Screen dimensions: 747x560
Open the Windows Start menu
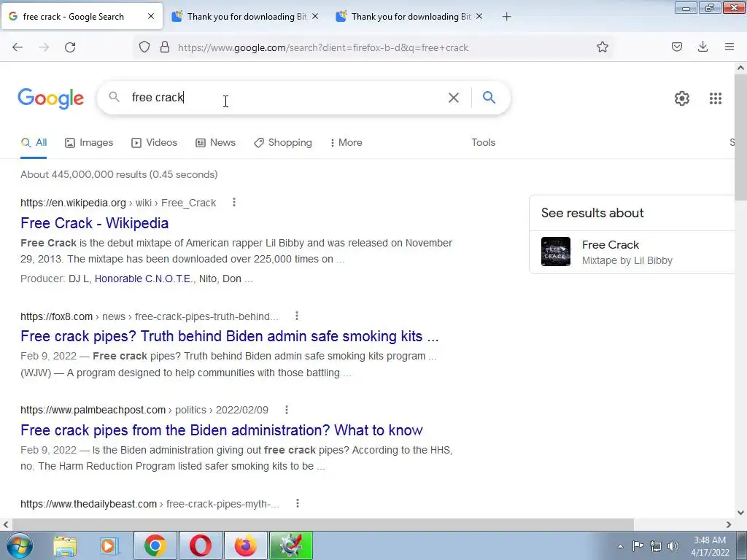pyautogui.click(x=19, y=546)
